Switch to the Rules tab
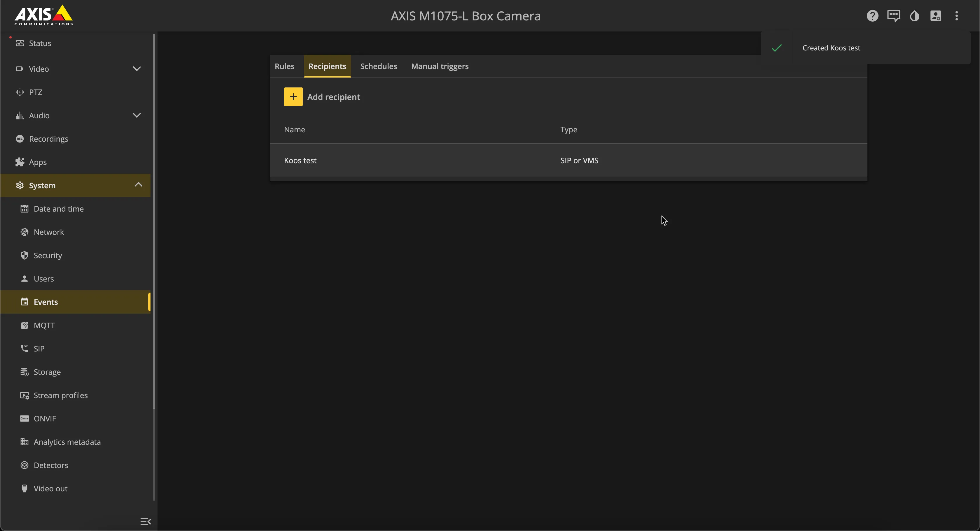The height and width of the screenshot is (531, 980). [284, 66]
